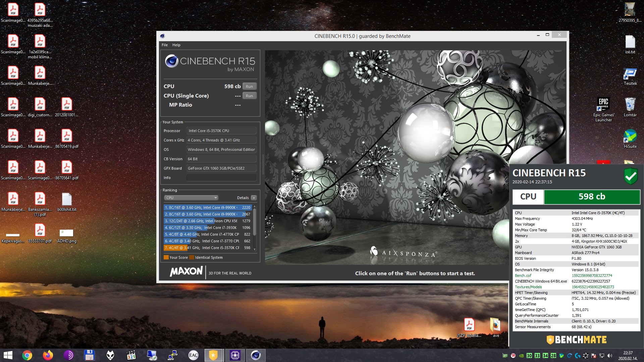644x362 pixels.
Task: Open Media Player Classic 321 taskbar icon
Action: click(131, 355)
